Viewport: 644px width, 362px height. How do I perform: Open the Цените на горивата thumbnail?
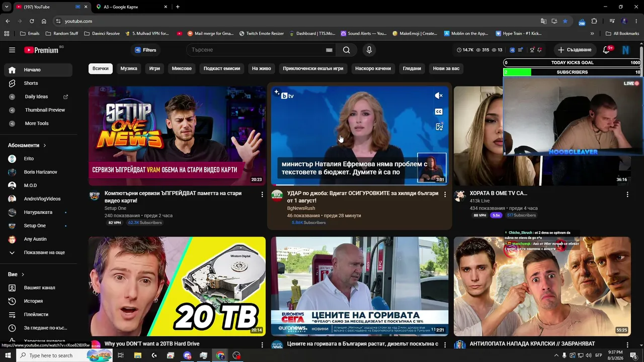tap(360, 287)
